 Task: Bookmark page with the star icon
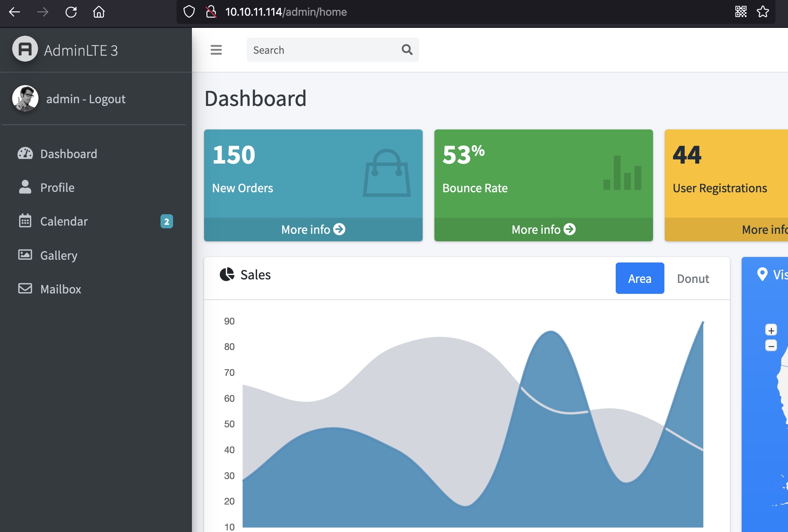coord(762,12)
